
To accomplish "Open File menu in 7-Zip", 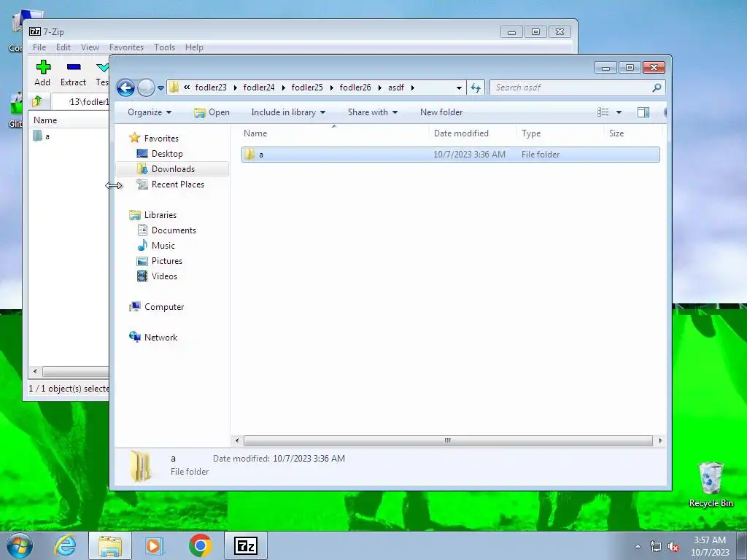I will pyautogui.click(x=39, y=47).
